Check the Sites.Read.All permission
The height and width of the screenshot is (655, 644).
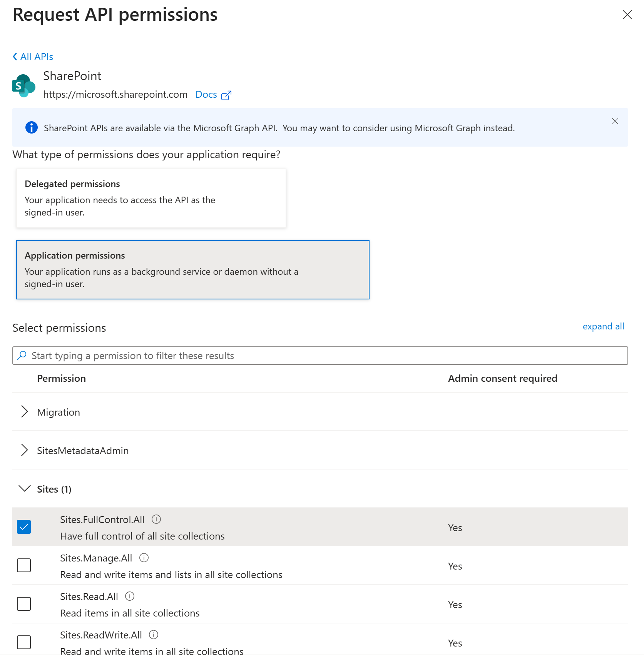click(x=24, y=603)
